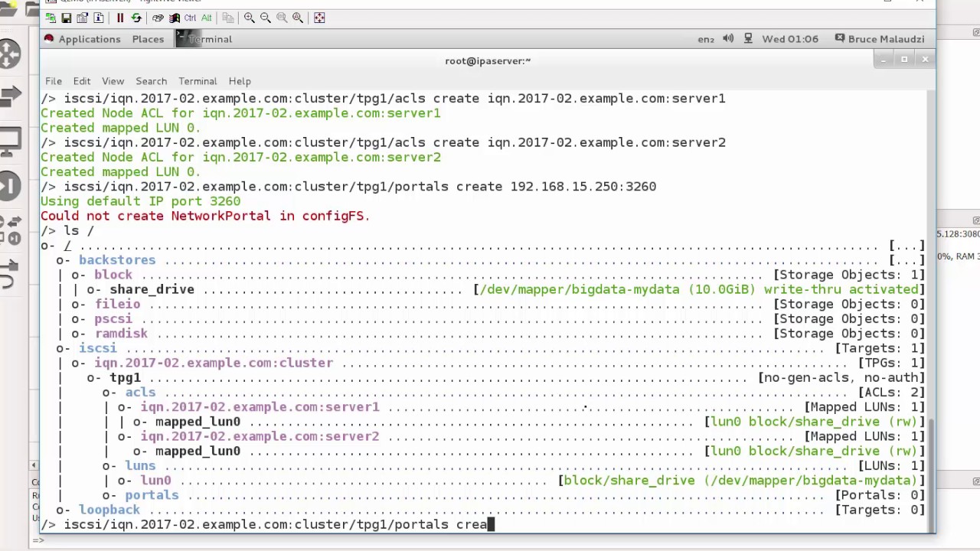Click the red 'Could not create NetworkPortal' error

pyautogui.click(x=205, y=216)
